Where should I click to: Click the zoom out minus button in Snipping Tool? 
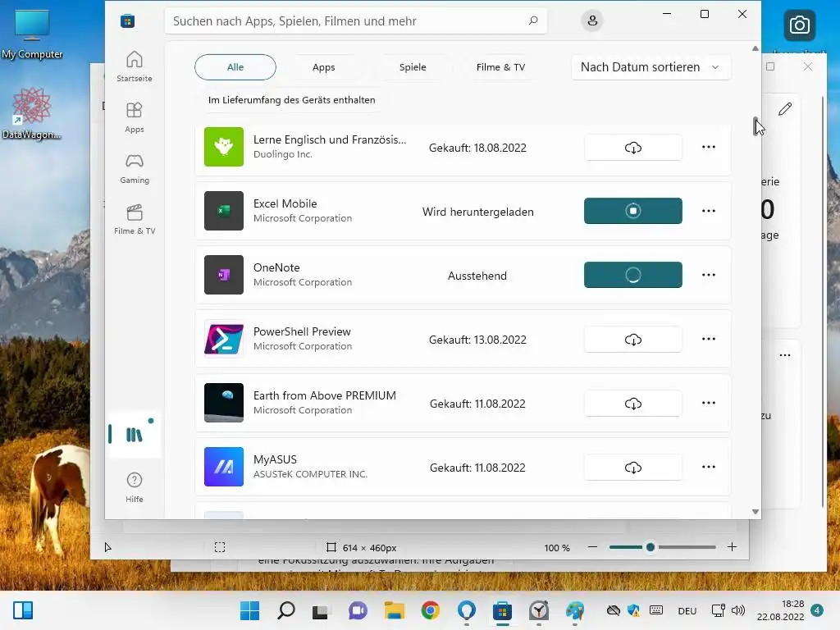(592, 547)
